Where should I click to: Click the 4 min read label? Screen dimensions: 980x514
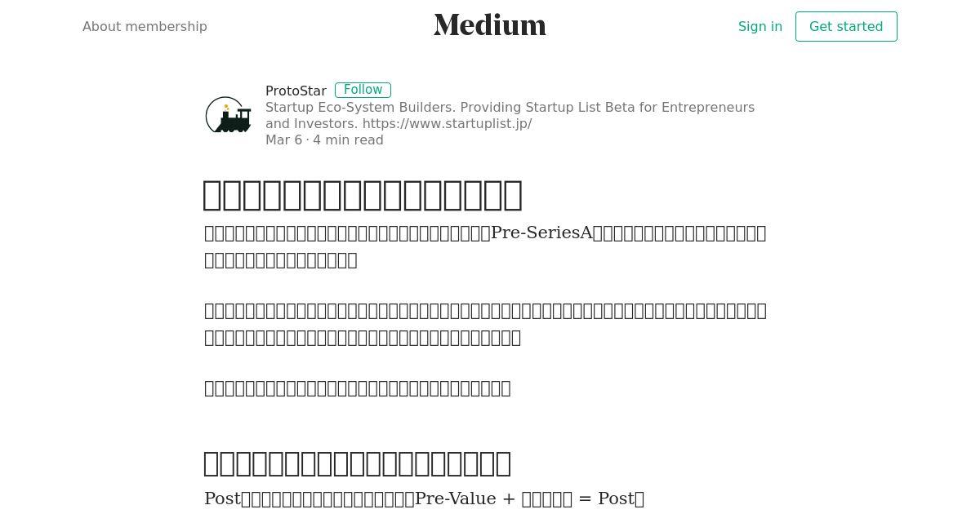348,140
